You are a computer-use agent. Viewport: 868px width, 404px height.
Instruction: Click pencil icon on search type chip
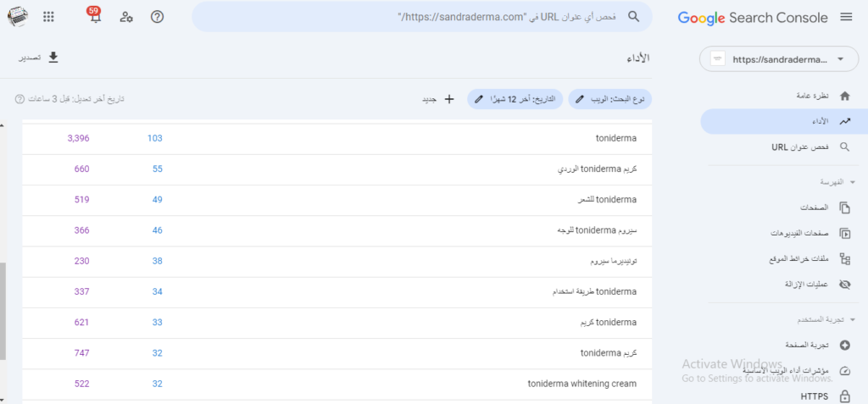pos(579,99)
